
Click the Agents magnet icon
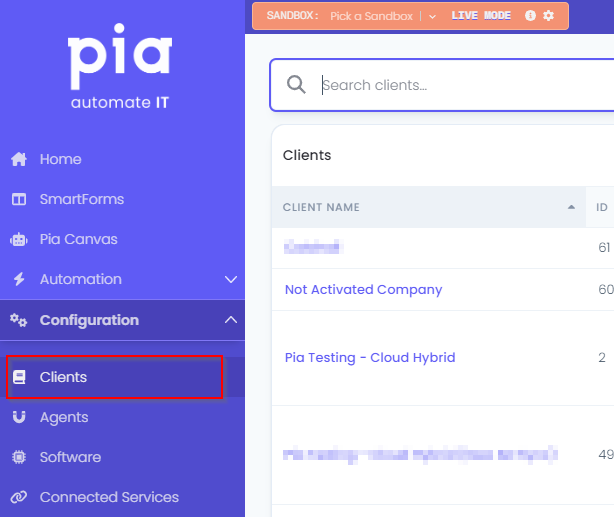pos(19,418)
